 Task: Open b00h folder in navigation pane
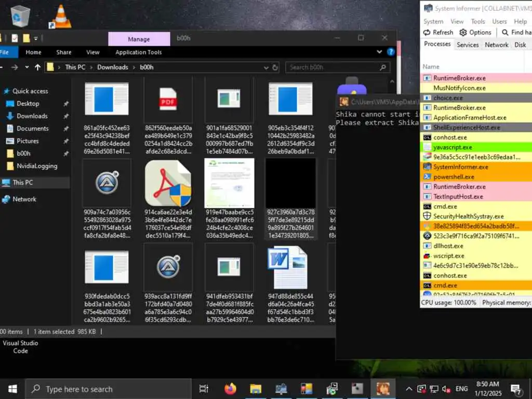[x=23, y=154]
